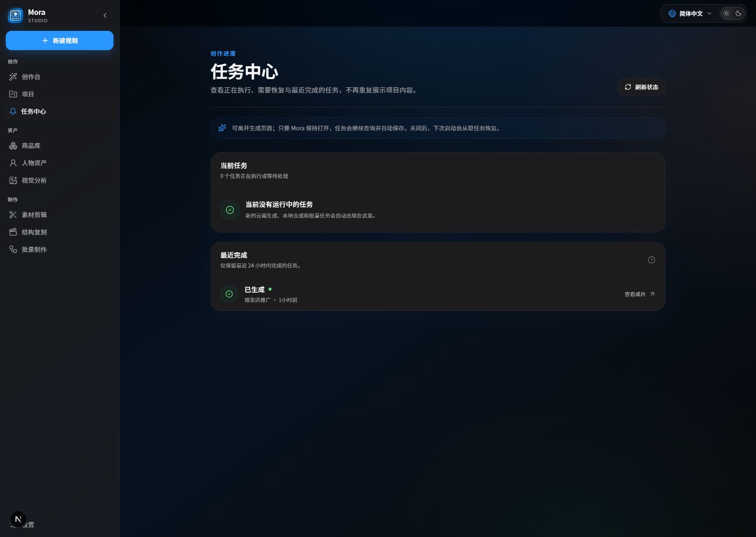Open the 查看成片 link
This screenshot has height=537, width=756.
pyautogui.click(x=639, y=294)
